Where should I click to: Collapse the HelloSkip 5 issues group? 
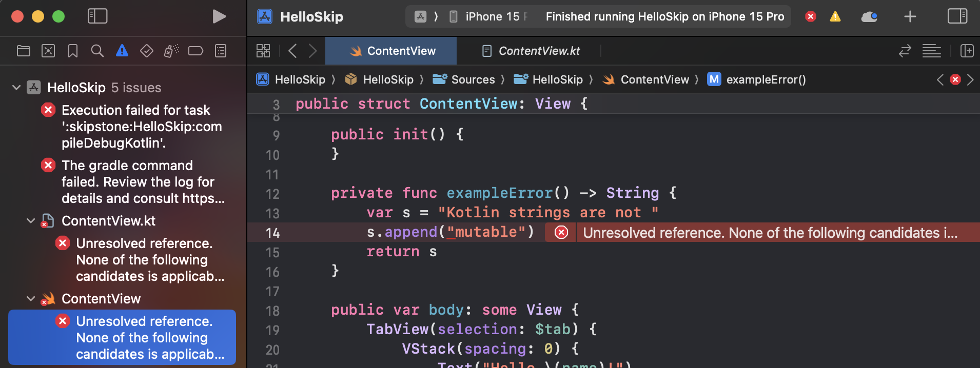[x=16, y=88]
